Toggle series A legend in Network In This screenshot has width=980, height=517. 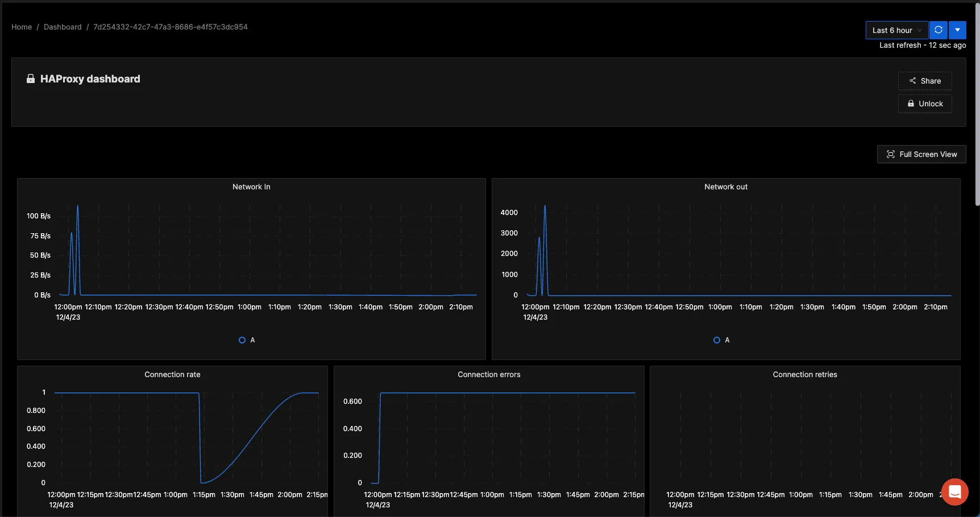point(247,340)
